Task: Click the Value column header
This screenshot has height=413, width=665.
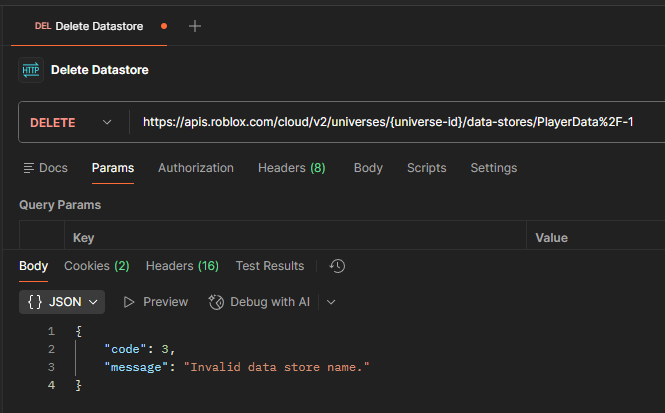Action: coord(551,238)
